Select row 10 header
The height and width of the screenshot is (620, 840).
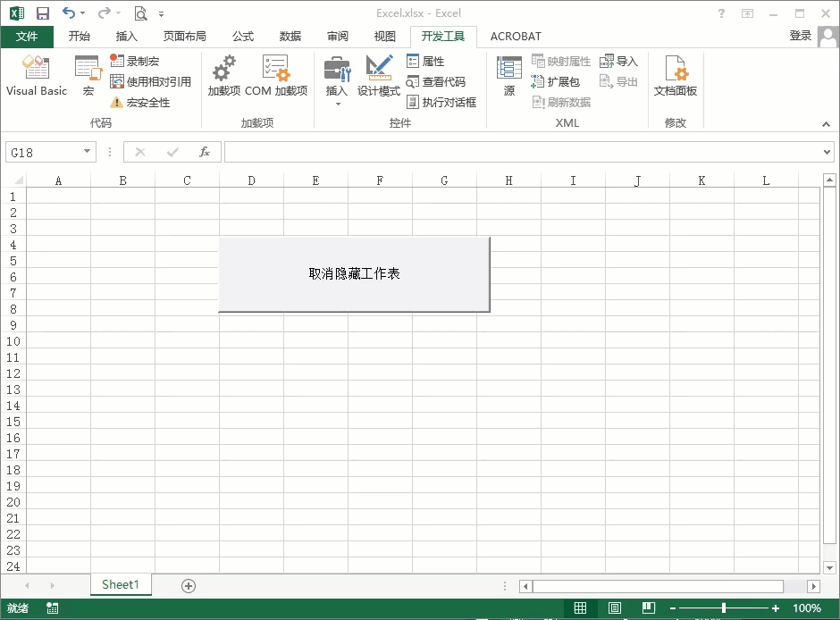click(x=13, y=341)
